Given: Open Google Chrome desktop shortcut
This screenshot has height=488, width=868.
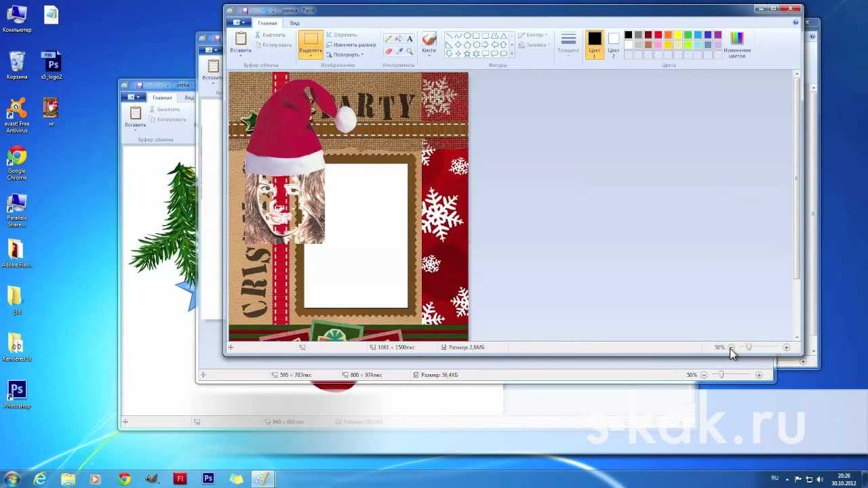Looking at the screenshot, I should [17, 163].
